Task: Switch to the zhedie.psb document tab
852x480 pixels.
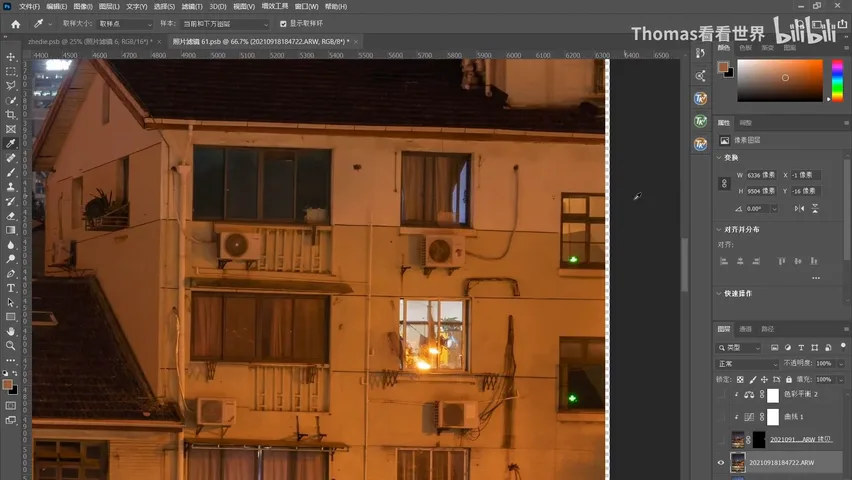Action: [90, 41]
